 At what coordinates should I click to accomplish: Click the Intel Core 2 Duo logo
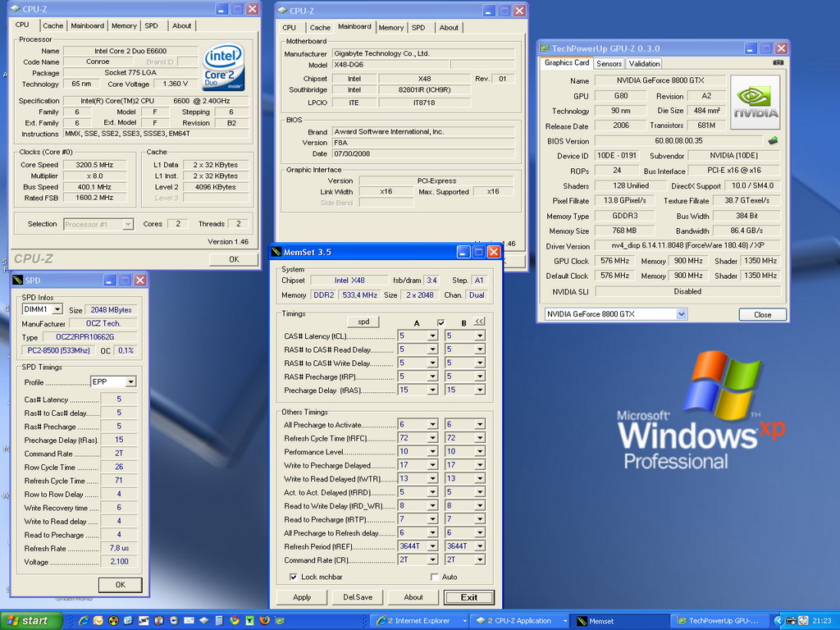[x=223, y=67]
